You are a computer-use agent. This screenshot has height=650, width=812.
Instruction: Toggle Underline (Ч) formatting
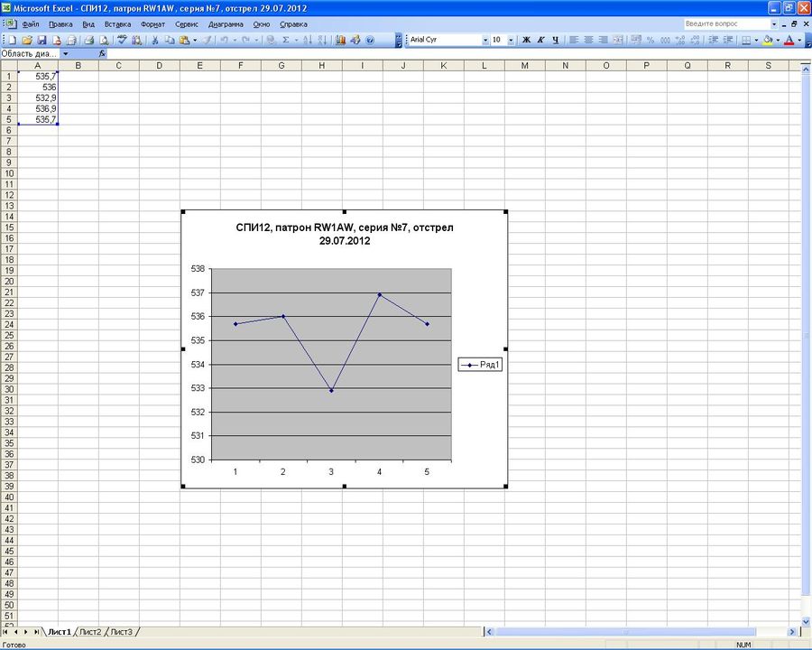point(555,41)
